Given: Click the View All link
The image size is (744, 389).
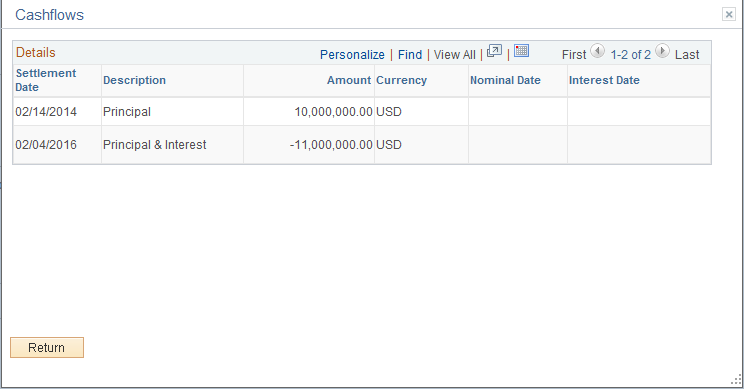Looking at the screenshot, I should click(x=455, y=55).
